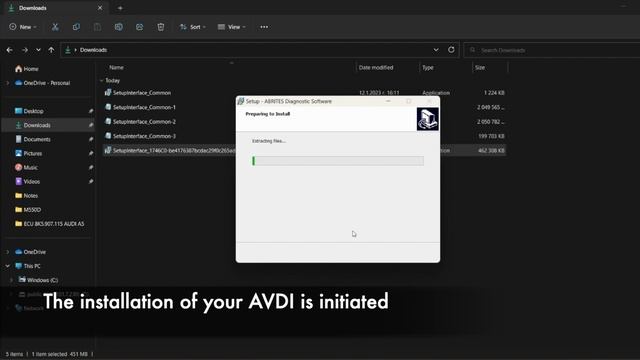Viewport: 640px width, 360px height.
Task: Select Windows (C:) drive
Action: pyautogui.click(x=38, y=280)
